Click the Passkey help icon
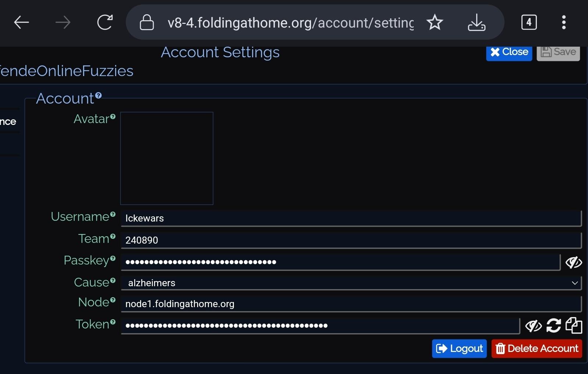Image resolution: width=588 pixels, height=374 pixels. coord(113,258)
